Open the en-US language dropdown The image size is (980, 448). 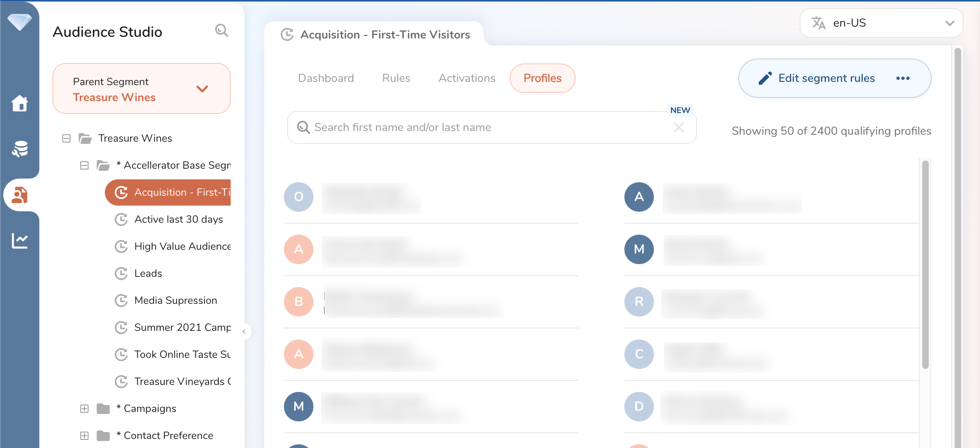coord(881,23)
